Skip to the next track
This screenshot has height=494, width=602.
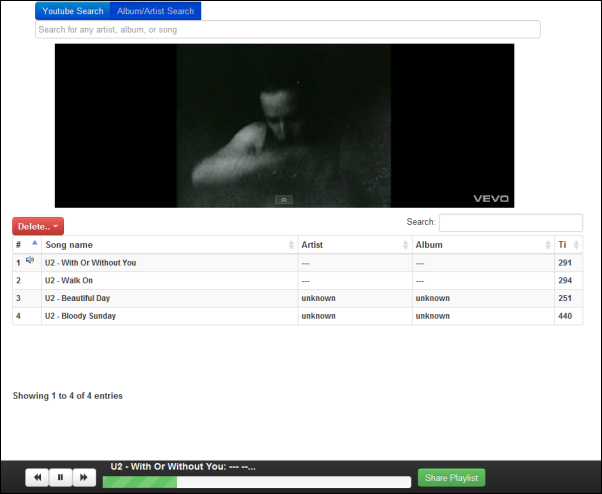pos(84,477)
